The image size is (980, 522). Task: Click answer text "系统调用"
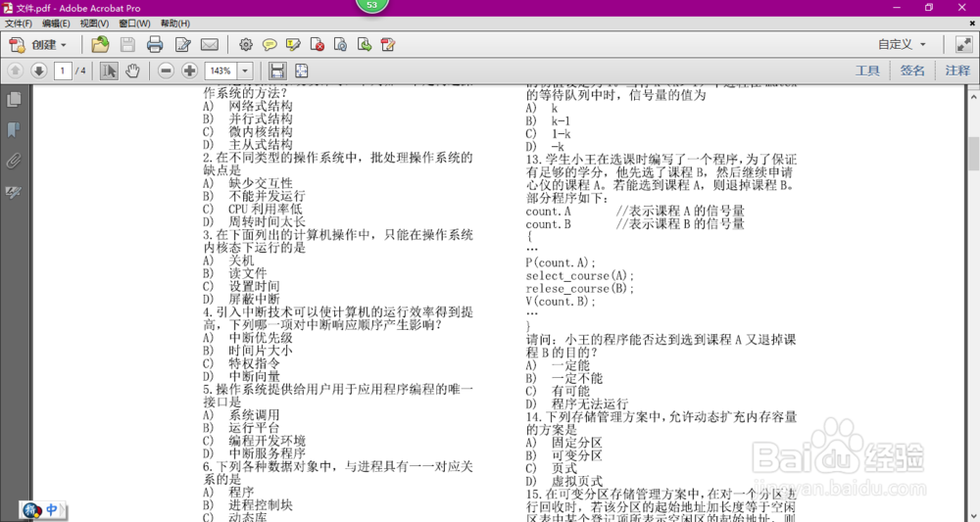point(254,414)
